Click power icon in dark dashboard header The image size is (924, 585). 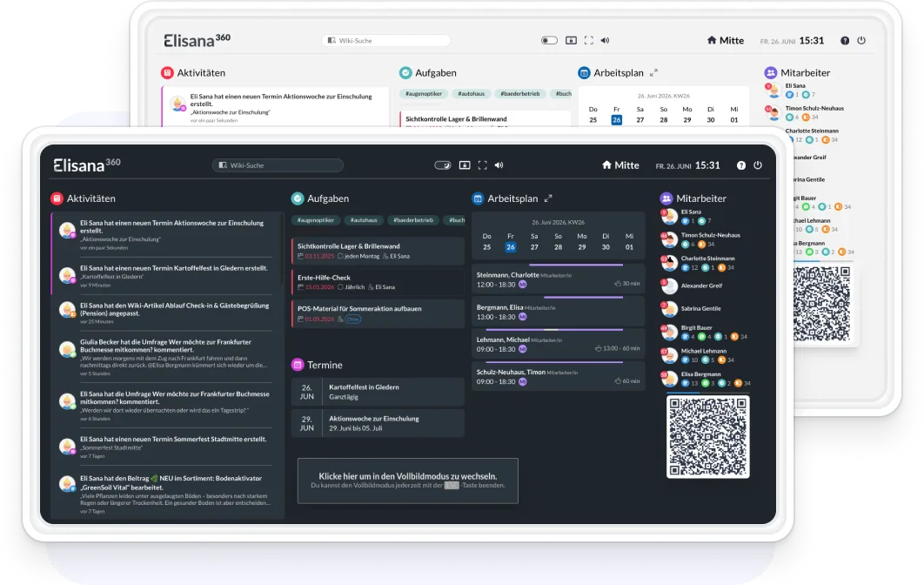click(758, 165)
